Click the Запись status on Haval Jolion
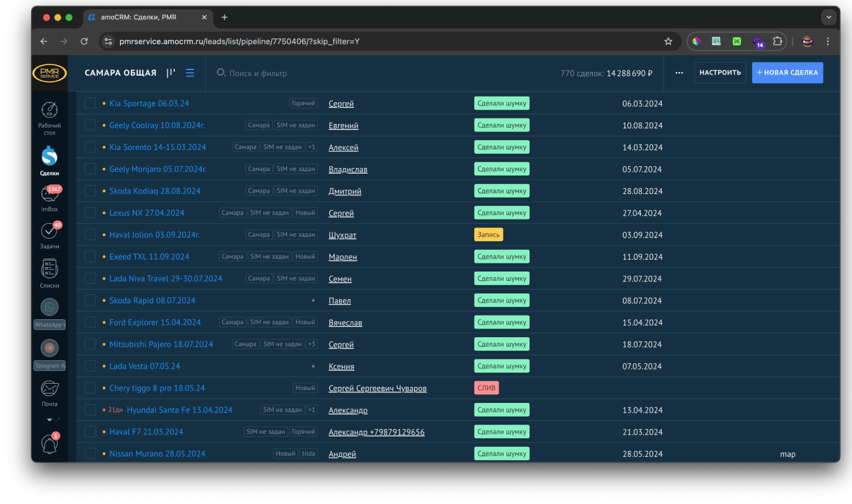Image resolution: width=852 pixels, height=504 pixels. (x=489, y=235)
